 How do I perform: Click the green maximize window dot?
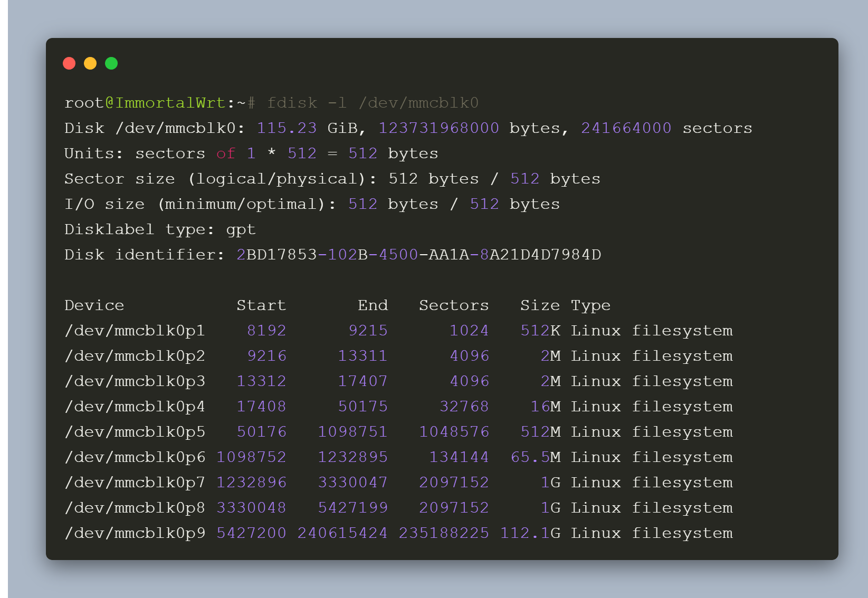click(x=111, y=63)
